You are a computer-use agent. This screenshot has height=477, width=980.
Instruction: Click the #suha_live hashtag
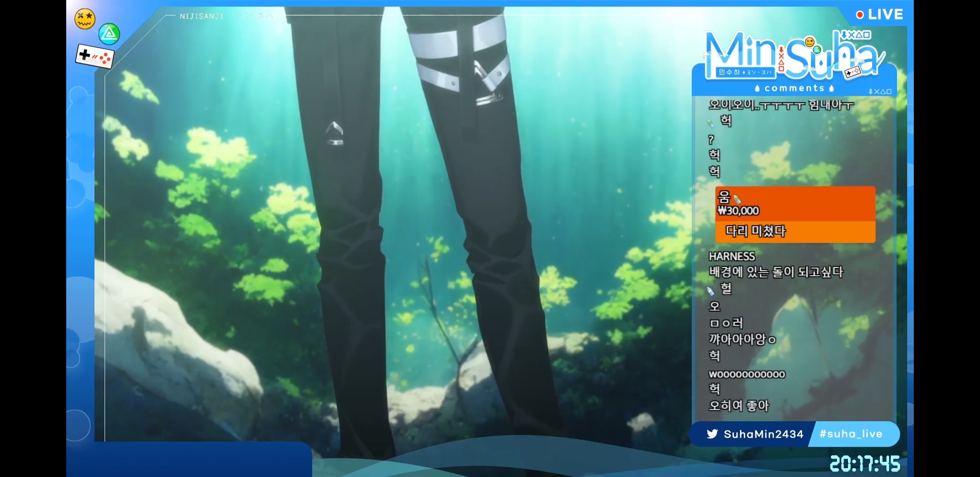coord(851,434)
